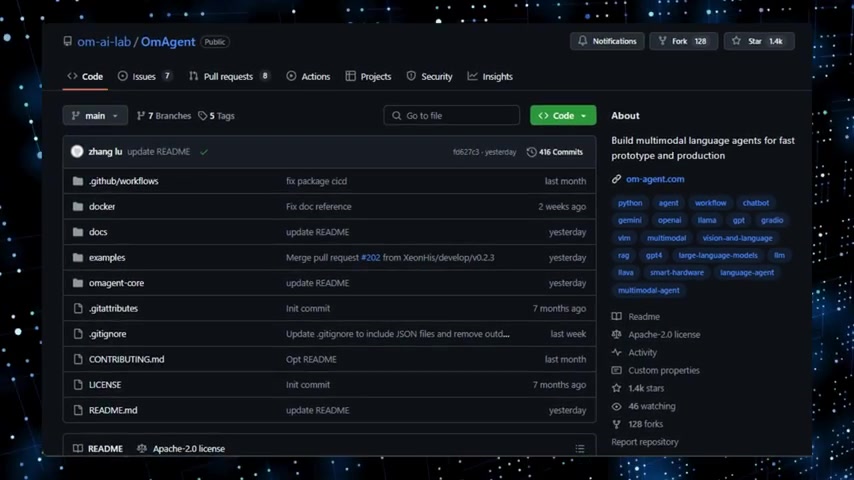Go to the Actions tab

pos(308,76)
